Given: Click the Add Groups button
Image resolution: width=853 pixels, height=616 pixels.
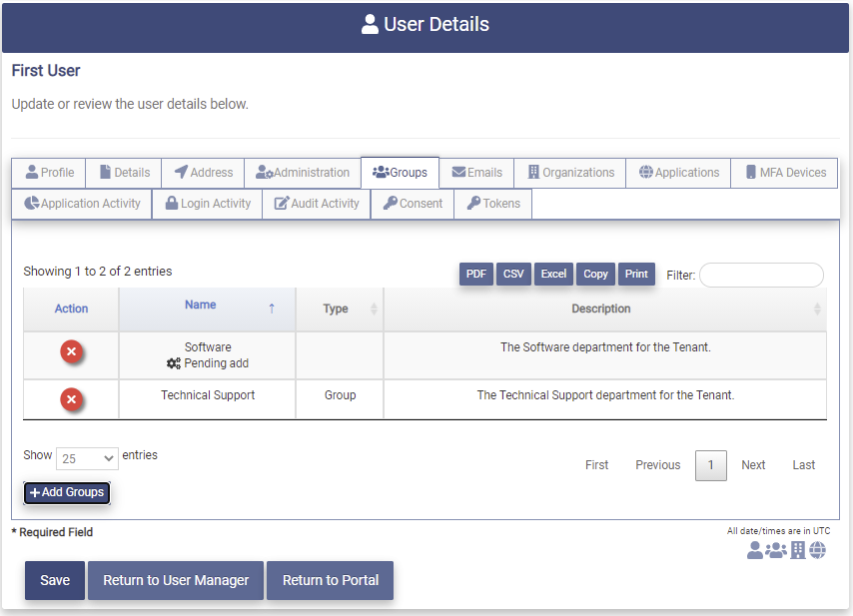Looking at the screenshot, I should point(67,492).
